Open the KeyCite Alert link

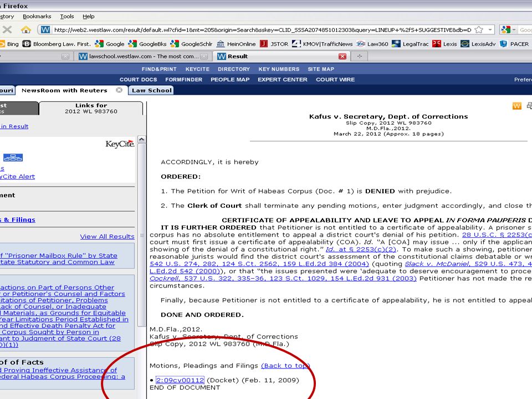17,176
